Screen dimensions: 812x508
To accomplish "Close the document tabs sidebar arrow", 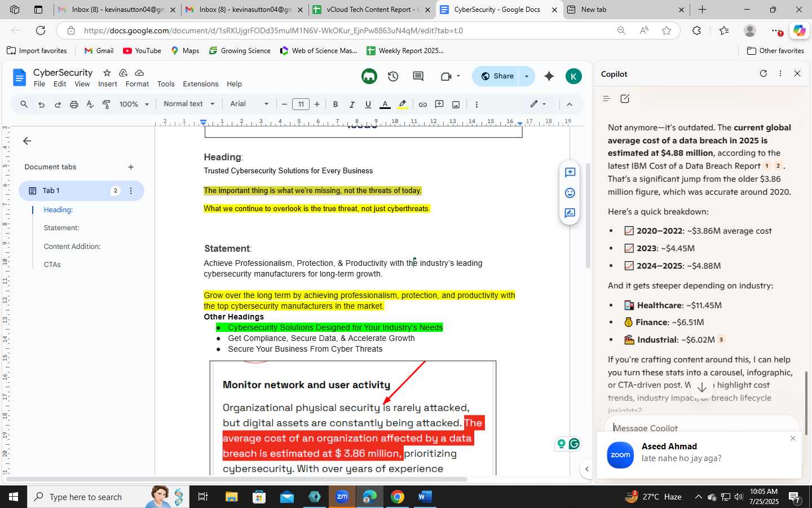I will pos(27,141).
